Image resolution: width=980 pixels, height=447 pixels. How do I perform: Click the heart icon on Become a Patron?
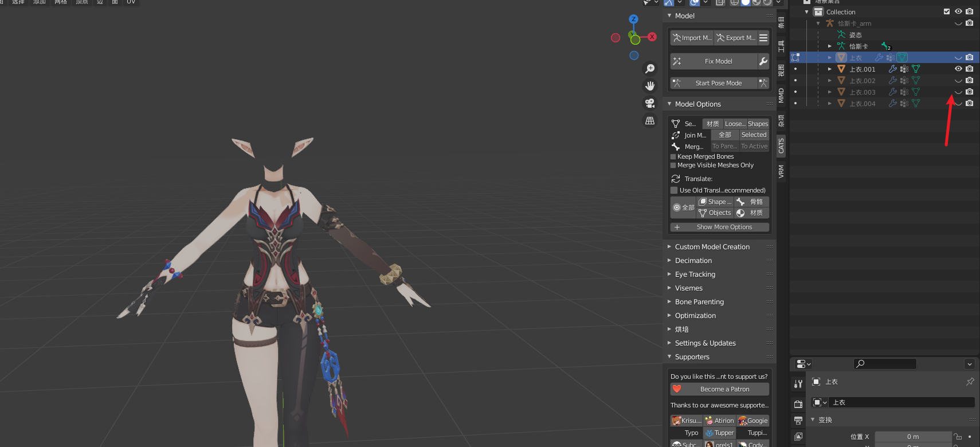[x=677, y=389]
